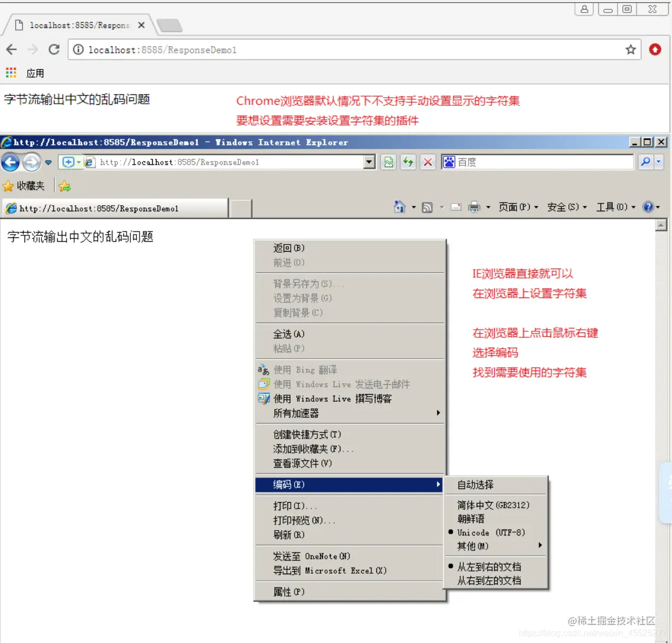Click the print icon in IE toolbar
The height and width of the screenshot is (643, 672).
click(x=473, y=207)
